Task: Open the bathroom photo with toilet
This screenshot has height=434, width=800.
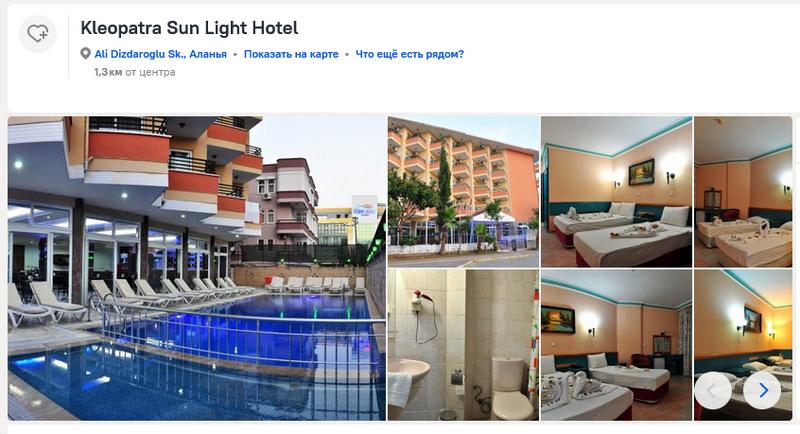Action: tap(463, 345)
